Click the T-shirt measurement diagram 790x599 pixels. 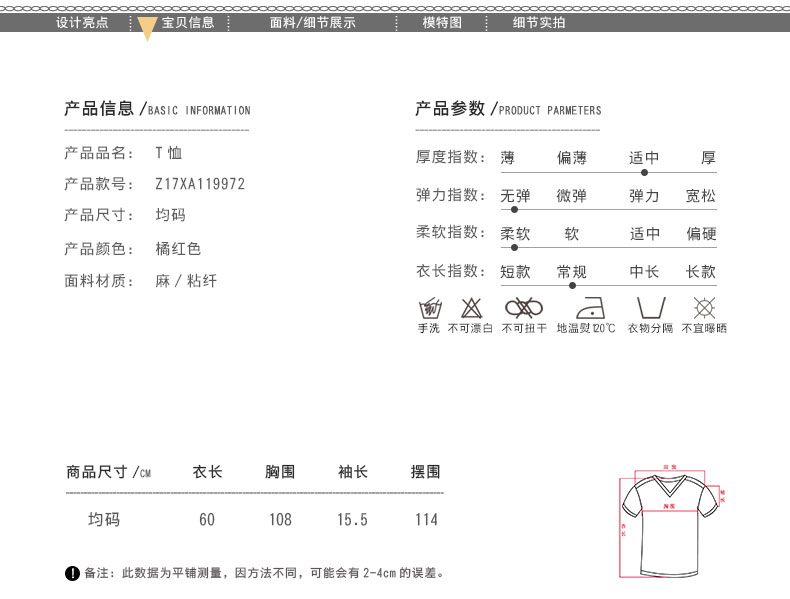670,521
